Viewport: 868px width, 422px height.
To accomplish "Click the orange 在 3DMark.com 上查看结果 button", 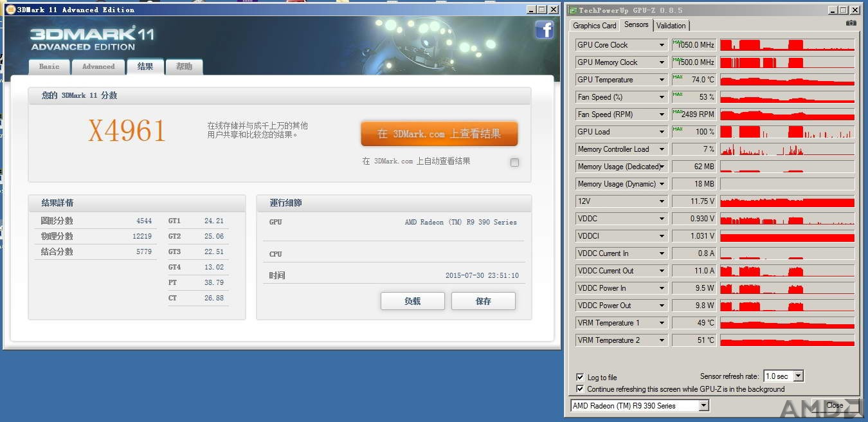I will point(439,134).
